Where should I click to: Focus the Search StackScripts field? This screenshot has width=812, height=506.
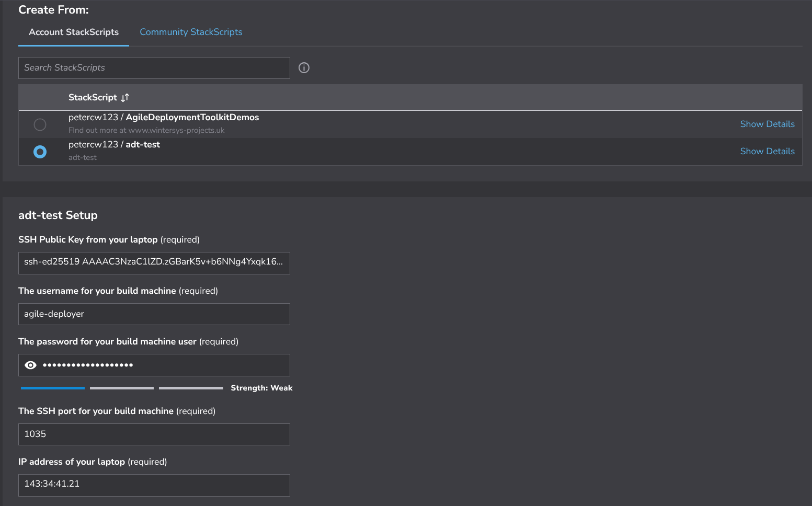click(154, 68)
